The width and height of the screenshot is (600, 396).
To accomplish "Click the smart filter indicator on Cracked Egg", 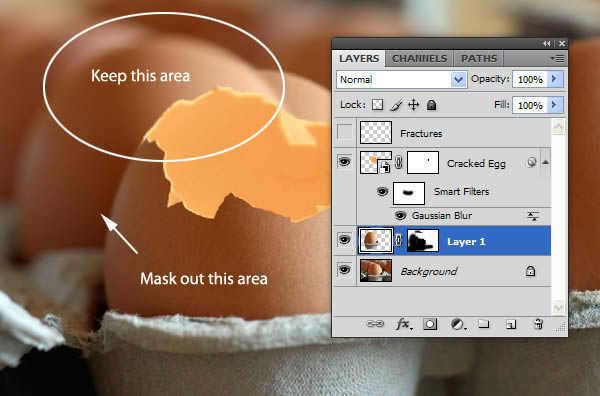I will [x=531, y=163].
